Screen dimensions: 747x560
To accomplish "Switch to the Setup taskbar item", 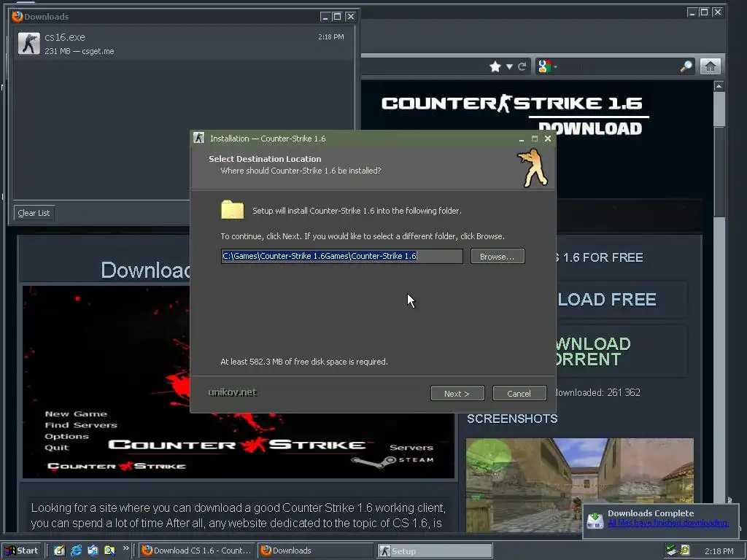I will click(435, 551).
